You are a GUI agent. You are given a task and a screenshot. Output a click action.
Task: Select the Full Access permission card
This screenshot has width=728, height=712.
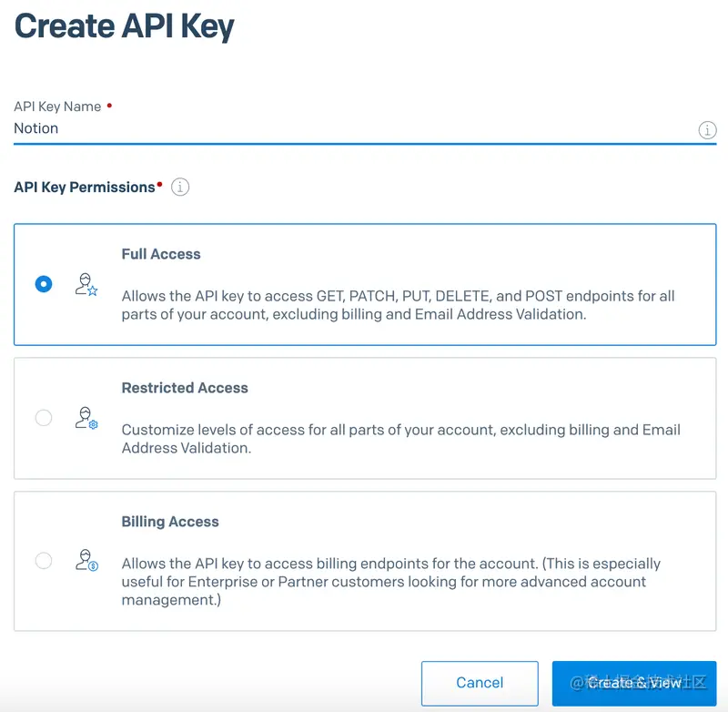point(364,284)
